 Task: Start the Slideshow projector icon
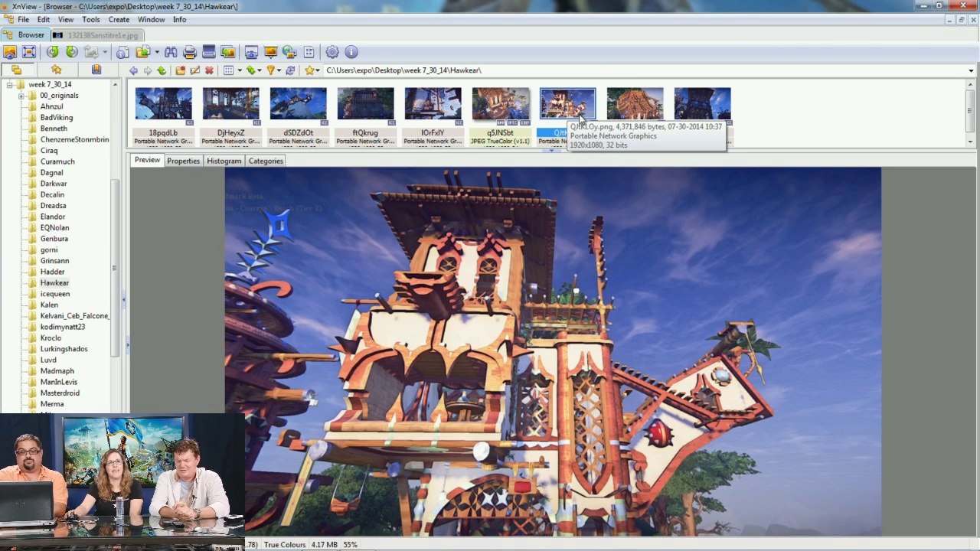tap(270, 52)
